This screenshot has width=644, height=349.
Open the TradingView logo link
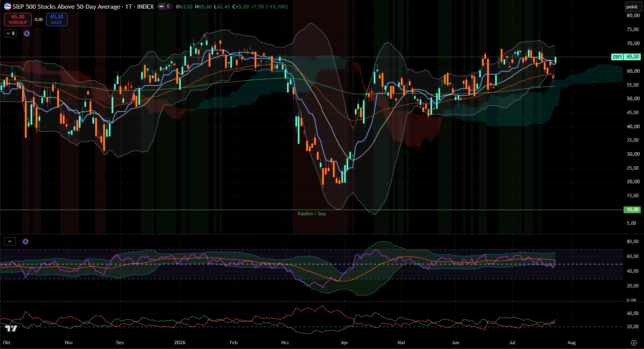point(11,329)
